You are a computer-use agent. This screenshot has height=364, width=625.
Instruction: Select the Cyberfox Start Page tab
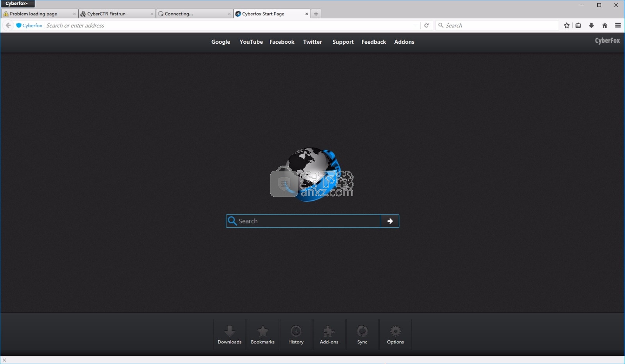(272, 14)
